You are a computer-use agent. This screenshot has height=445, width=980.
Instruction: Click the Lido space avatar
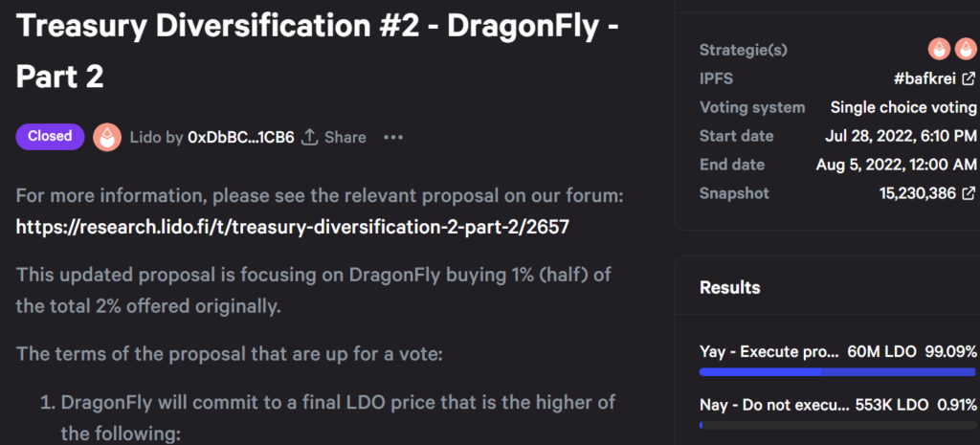pyautogui.click(x=107, y=138)
